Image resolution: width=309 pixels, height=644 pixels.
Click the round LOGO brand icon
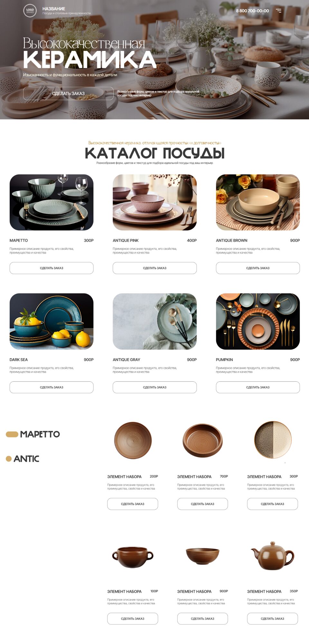pos(30,10)
